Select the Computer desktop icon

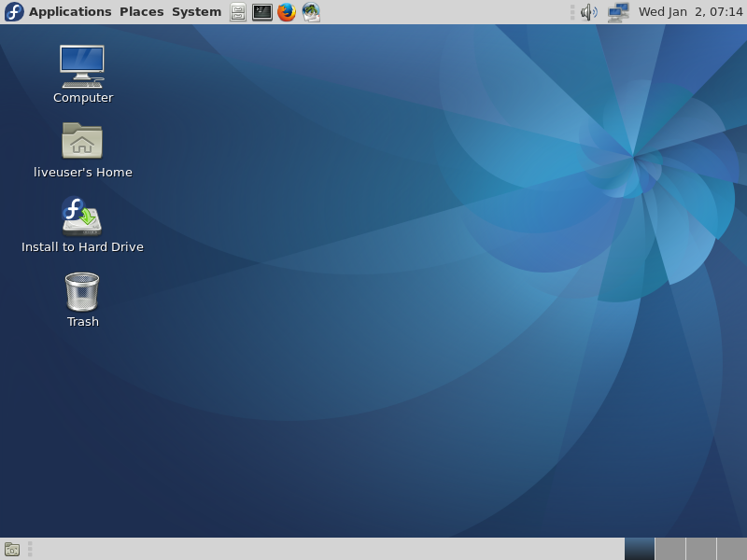coord(82,66)
